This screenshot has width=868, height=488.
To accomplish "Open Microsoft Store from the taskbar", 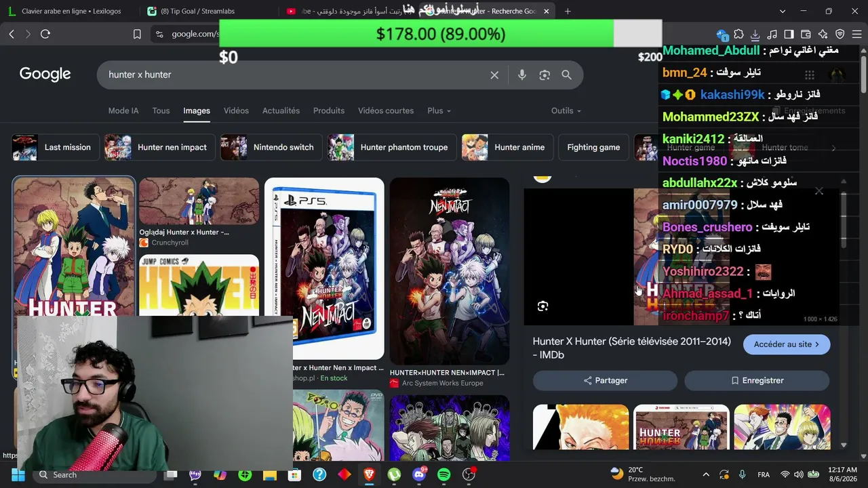I will pos(294,474).
